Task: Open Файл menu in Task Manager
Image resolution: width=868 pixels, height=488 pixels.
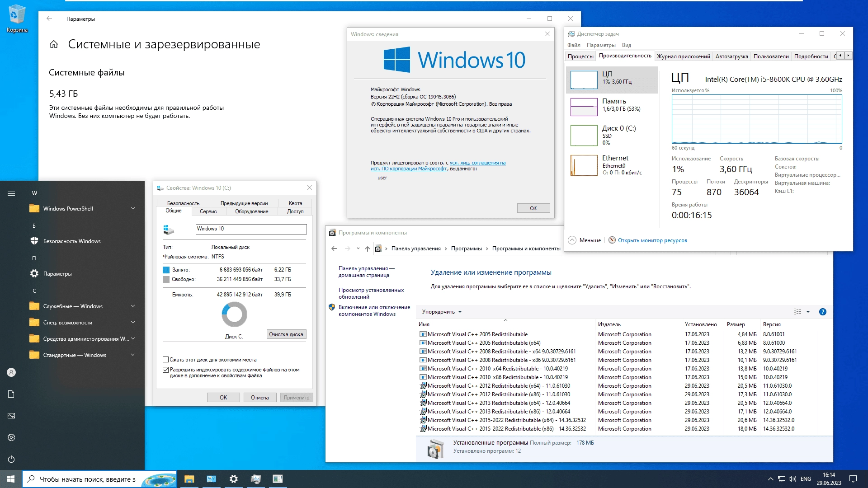Action: [x=574, y=45]
